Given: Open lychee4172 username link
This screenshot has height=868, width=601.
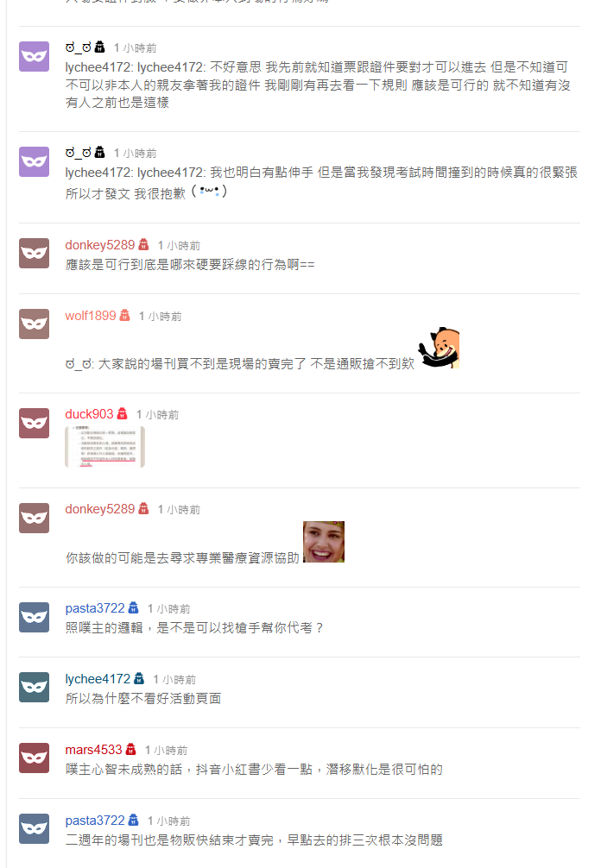Looking at the screenshot, I should tap(98, 679).
